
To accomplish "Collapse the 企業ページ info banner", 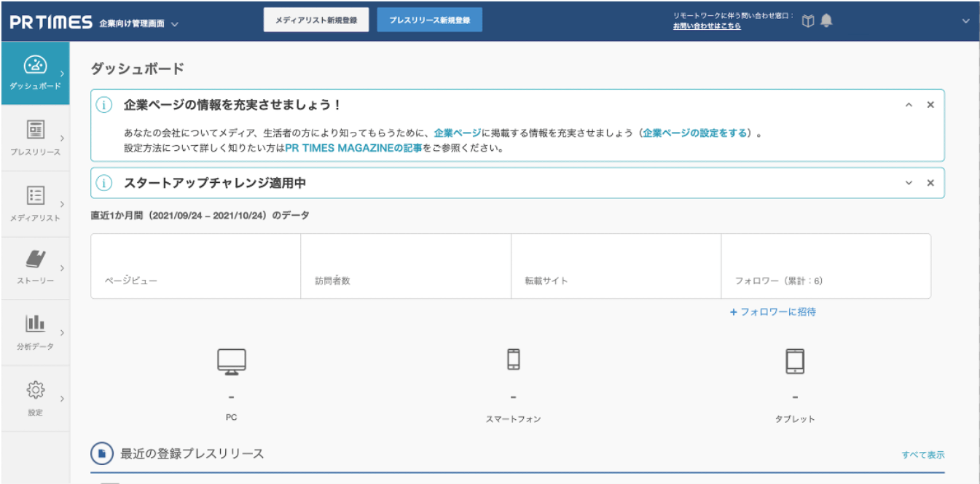I will point(909,105).
